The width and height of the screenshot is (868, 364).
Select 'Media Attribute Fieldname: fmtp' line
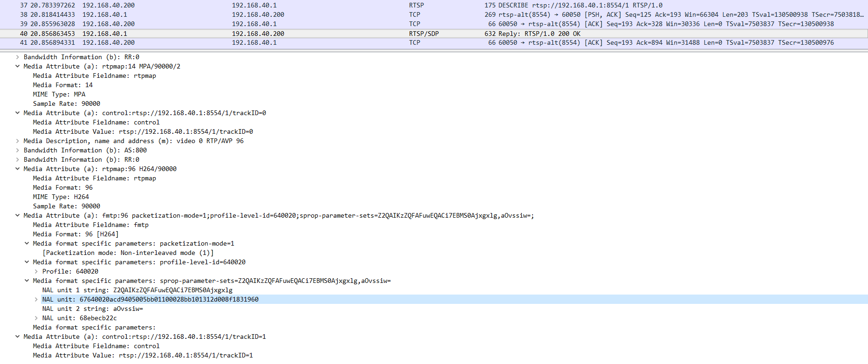(91, 225)
